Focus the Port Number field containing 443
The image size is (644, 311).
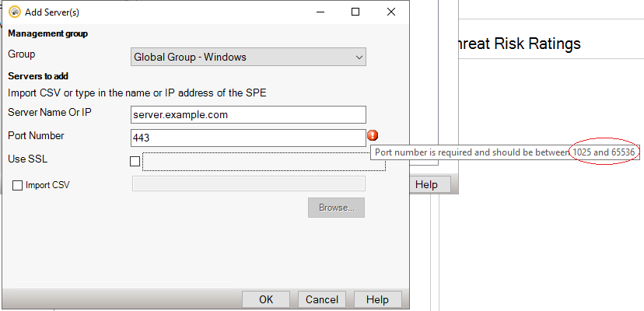click(249, 138)
